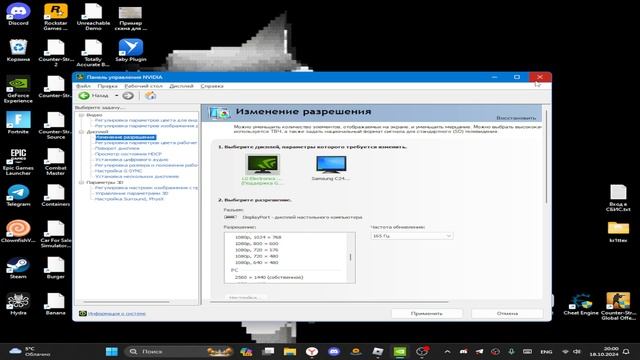The width and height of the screenshot is (640, 360).
Task: Click the Epic Games Launcher desktop icon
Action: click(18, 162)
